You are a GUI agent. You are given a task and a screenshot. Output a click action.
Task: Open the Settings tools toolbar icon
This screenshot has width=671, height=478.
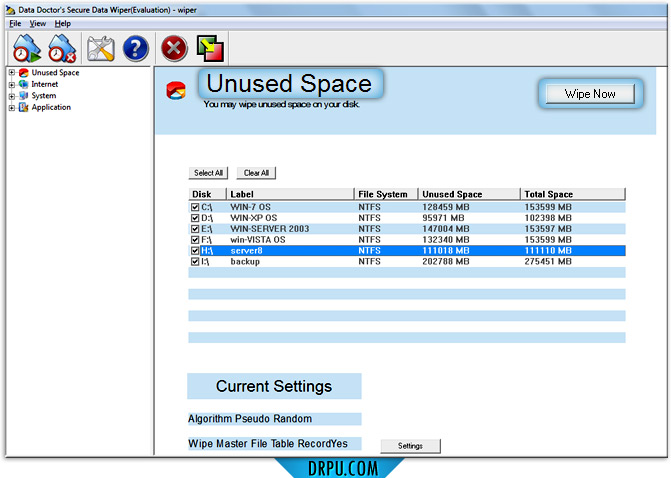[101, 48]
